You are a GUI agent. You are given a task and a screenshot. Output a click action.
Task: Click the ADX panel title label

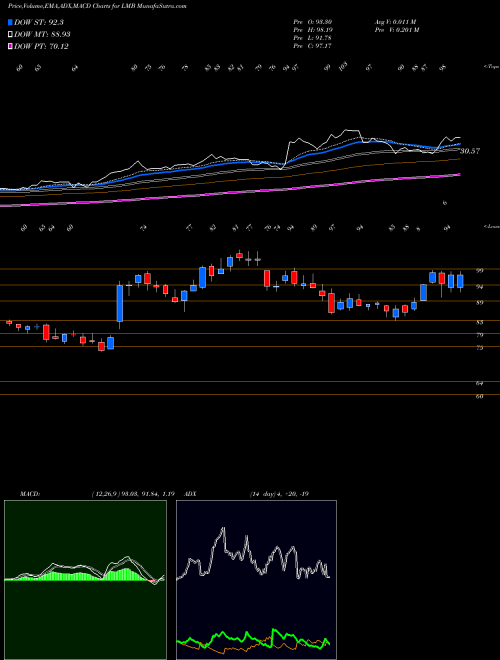190,494
